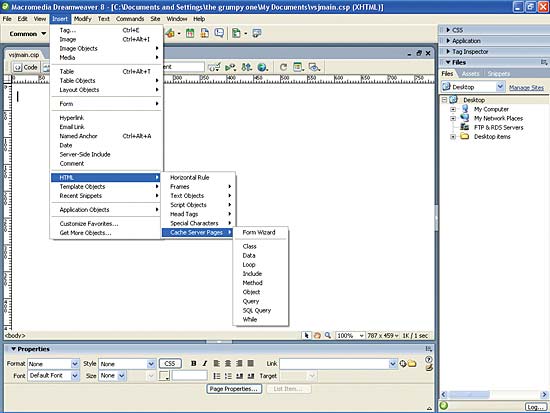The image size is (550, 413).
Task: Collapse the Properties panel triangle
Action: pos(13,349)
